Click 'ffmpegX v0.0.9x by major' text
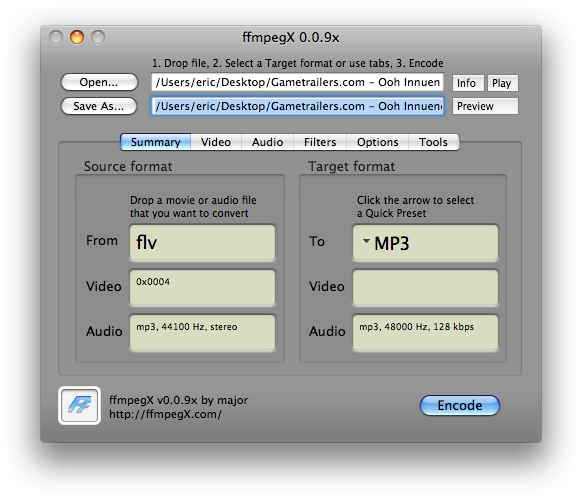 (179, 400)
